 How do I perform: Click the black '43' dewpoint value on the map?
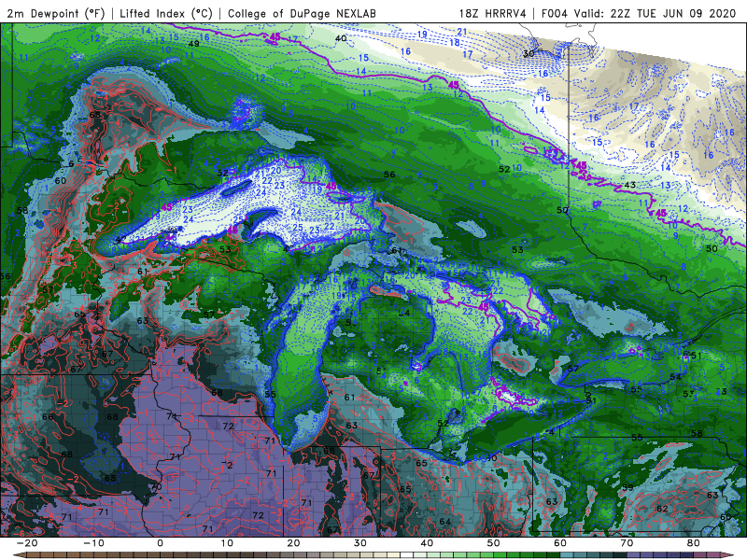(629, 185)
